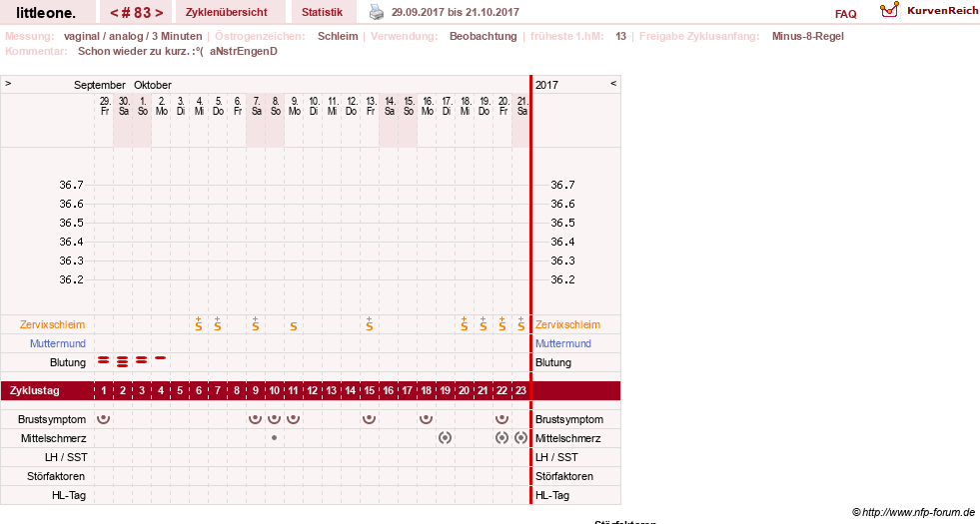Click the littleone. username header
The height and width of the screenshot is (524, 980).
[x=46, y=13]
